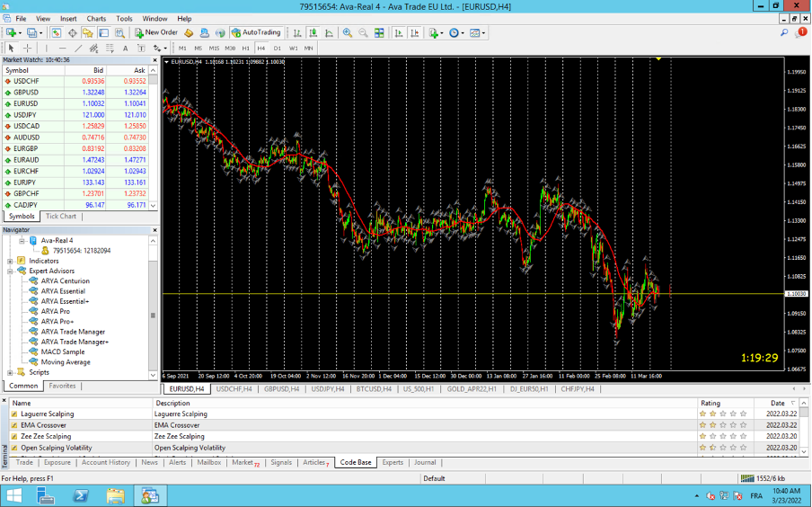Switch chart to line chart
The height and width of the screenshot is (507, 812).
329,32
